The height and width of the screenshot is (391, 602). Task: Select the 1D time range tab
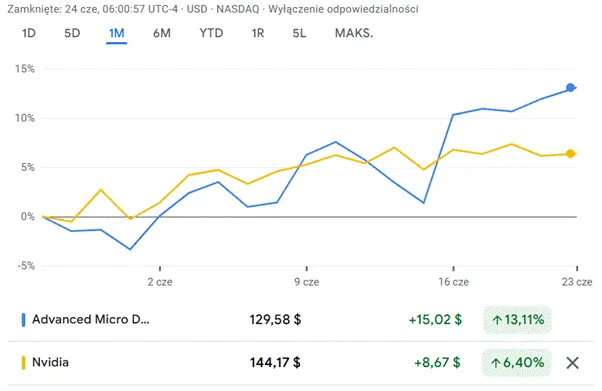click(29, 33)
